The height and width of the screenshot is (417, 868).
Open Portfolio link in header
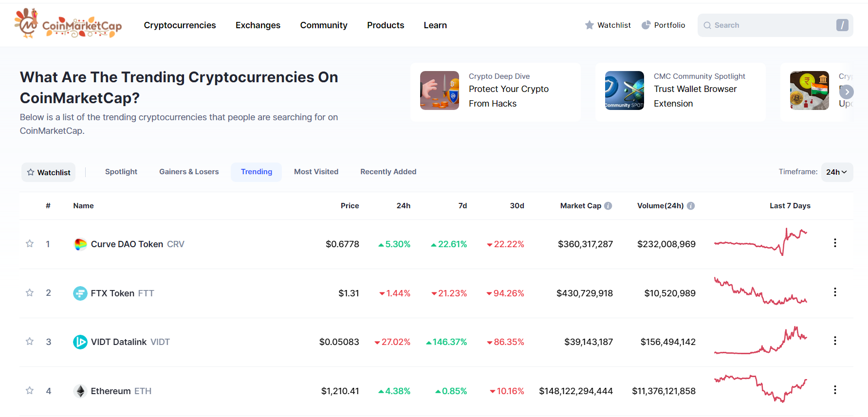click(x=663, y=25)
